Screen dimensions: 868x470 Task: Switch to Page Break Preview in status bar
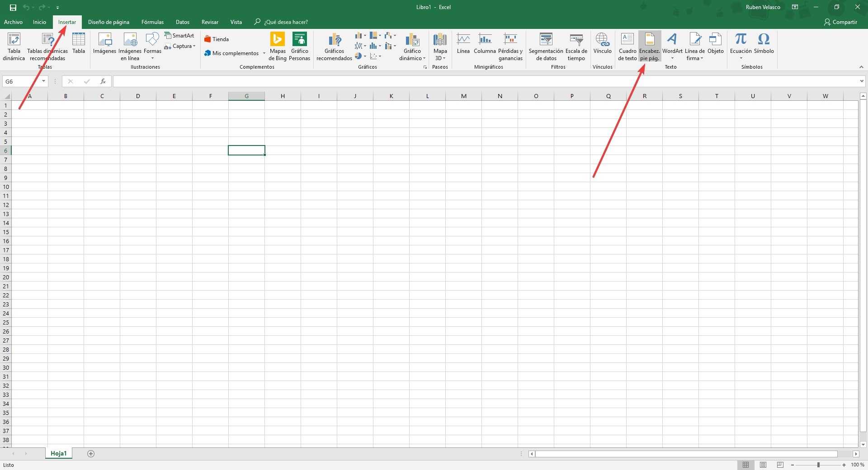tap(780, 465)
